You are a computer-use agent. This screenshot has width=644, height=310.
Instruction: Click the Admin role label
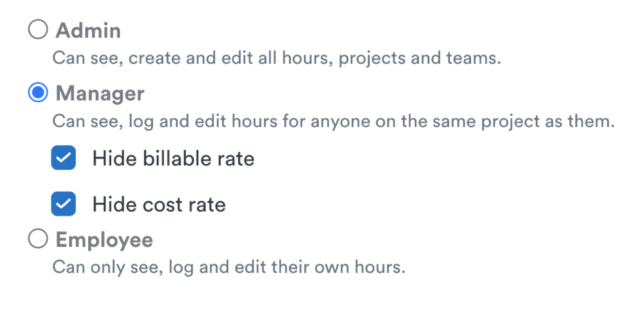88,31
